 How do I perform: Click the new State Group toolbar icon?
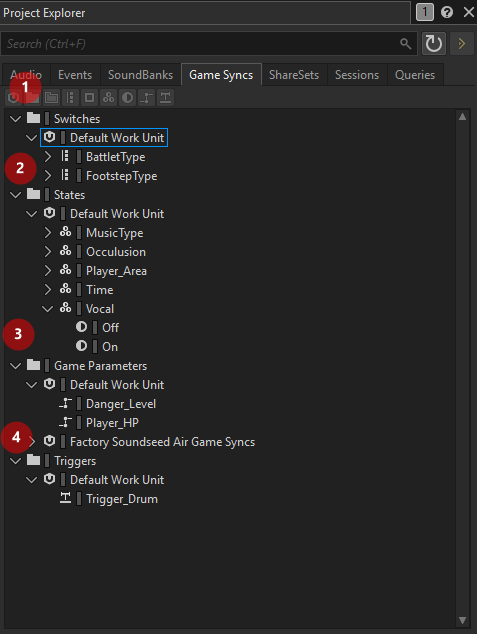(x=108, y=98)
